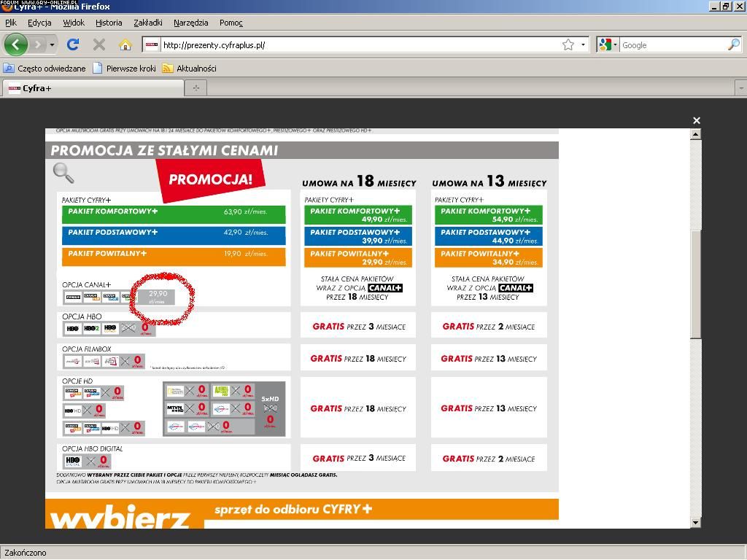Click the MTVN HD channel logo
The width and height of the screenshot is (747, 560).
click(x=175, y=408)
